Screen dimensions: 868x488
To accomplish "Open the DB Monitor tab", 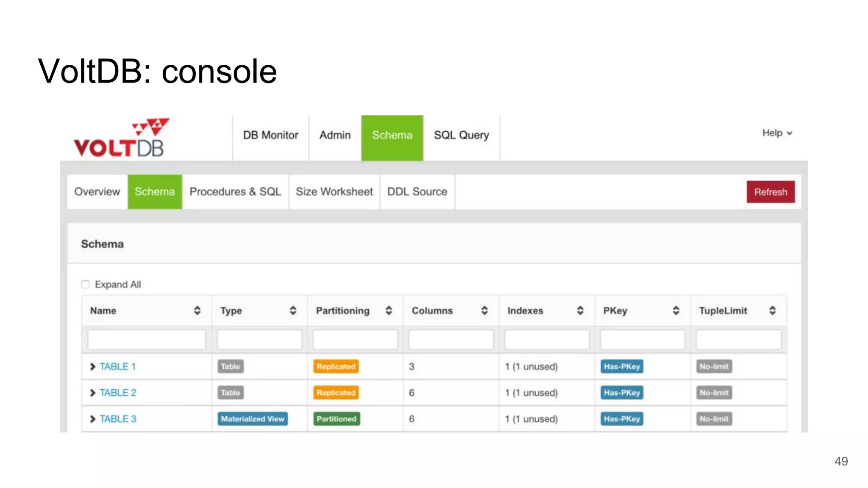I will click(270, 135).
